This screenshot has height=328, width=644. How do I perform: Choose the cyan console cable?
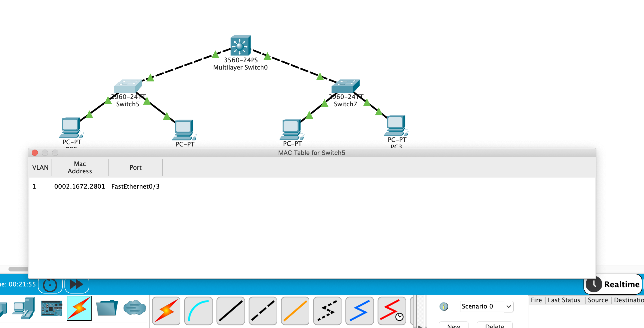coord(198,310)
